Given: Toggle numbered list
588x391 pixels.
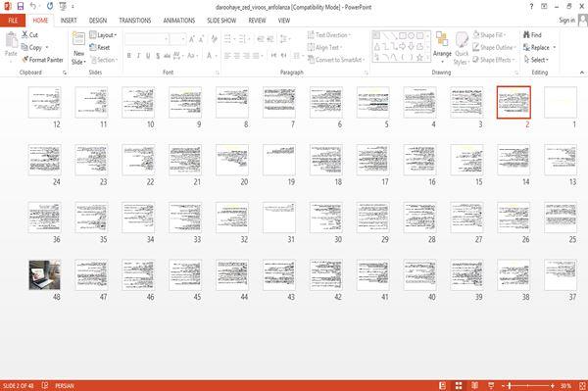Looking at the screenshot, I should pos(243,39).
